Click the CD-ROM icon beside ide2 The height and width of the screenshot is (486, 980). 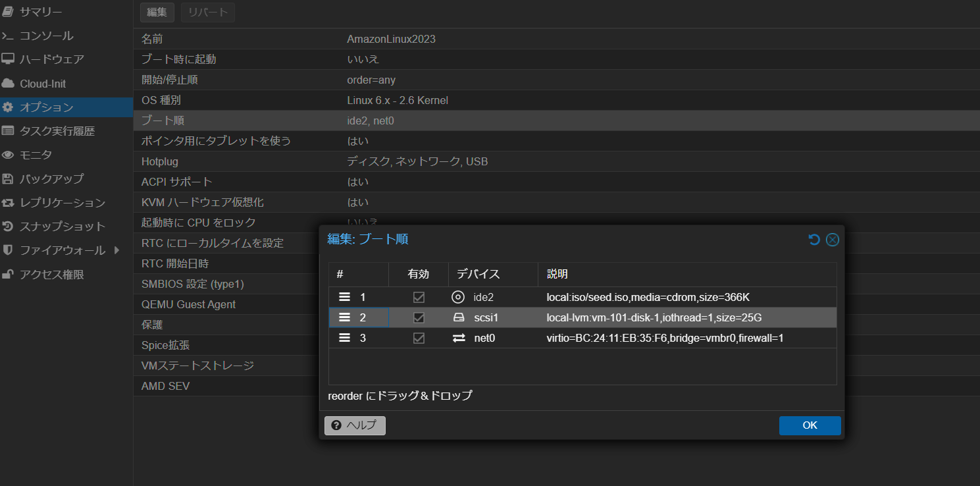(458, 297)
